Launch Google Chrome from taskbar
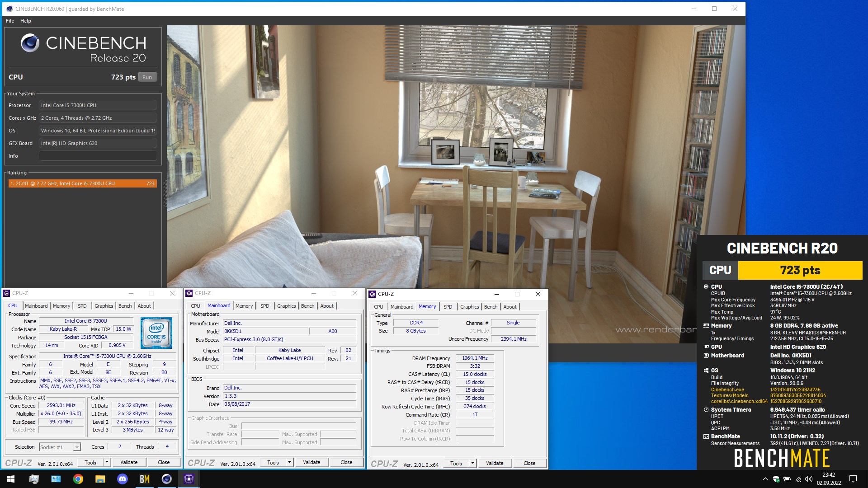The width and height of the screenshot is (868, 488). tap(78, 479)
